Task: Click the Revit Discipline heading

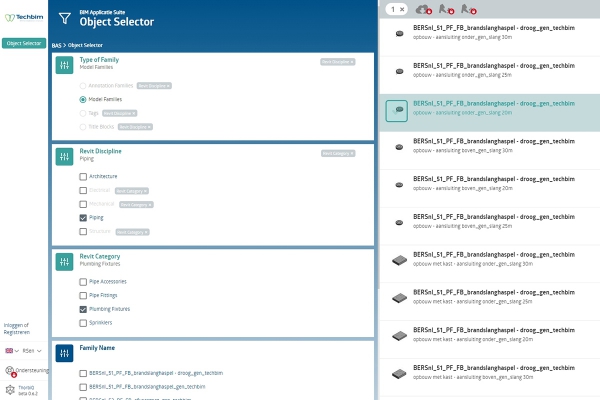Action: coord(100,151)
